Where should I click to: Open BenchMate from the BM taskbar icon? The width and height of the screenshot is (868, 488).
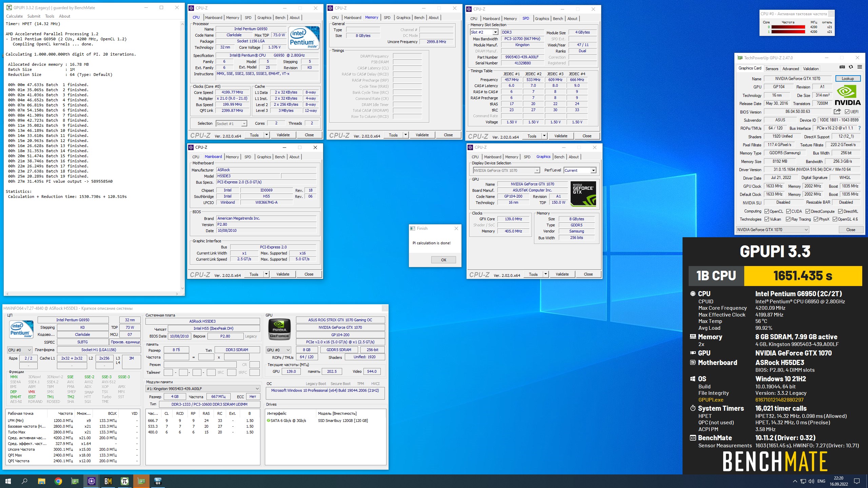[108, 481]
